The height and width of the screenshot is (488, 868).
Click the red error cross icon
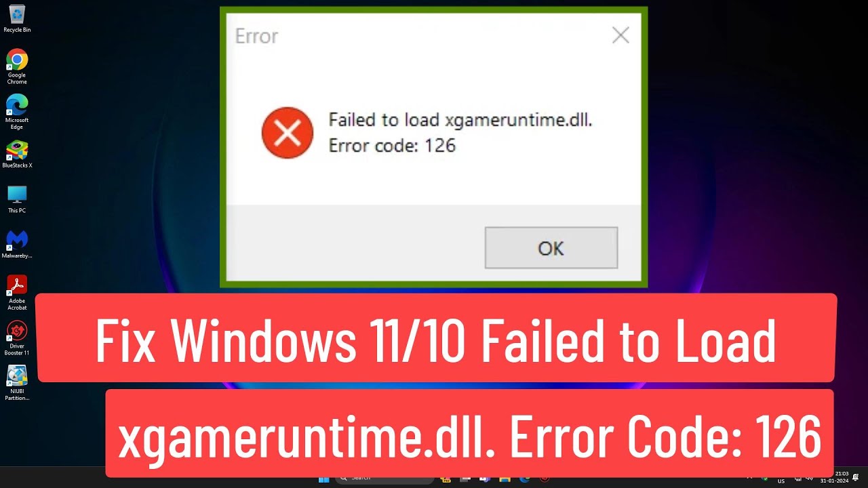pyautogui.click(x=288, y=133)
